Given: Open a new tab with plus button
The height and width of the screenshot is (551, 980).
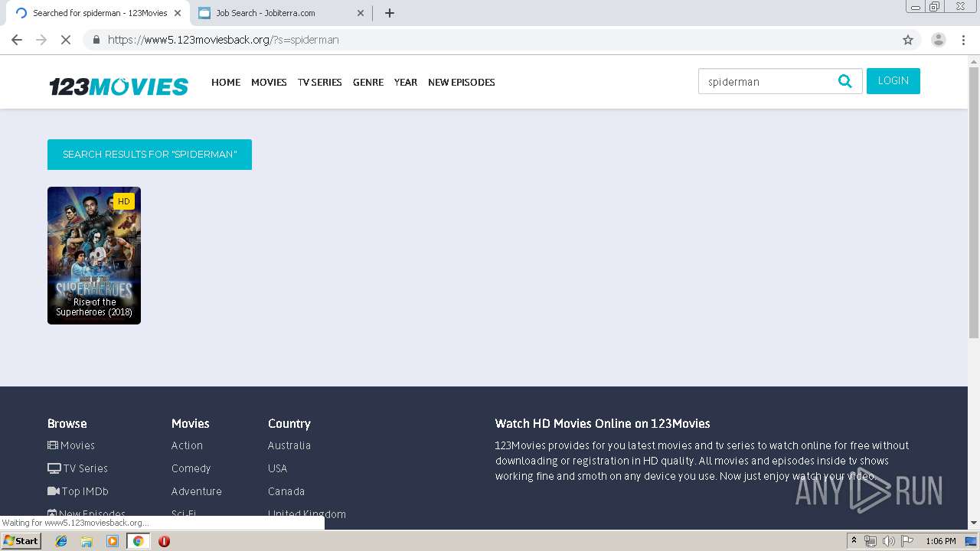Looking at the screenshot, I should coord(390,13).
